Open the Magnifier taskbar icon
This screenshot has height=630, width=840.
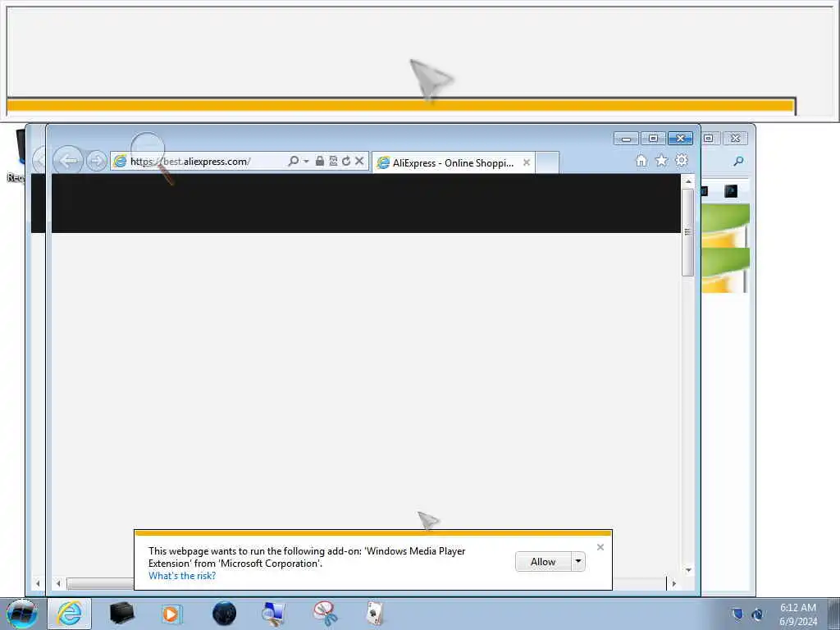coord(273,614)
